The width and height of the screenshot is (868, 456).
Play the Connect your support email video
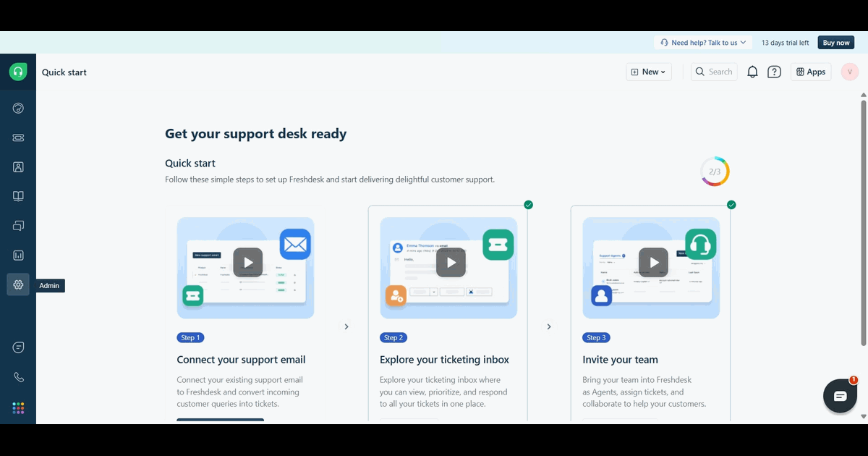click(248, 263)
